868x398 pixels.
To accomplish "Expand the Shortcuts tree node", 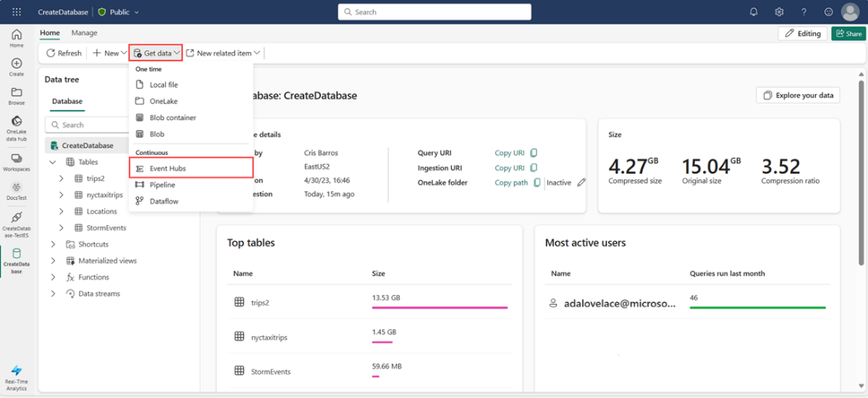I will point(53,244).
